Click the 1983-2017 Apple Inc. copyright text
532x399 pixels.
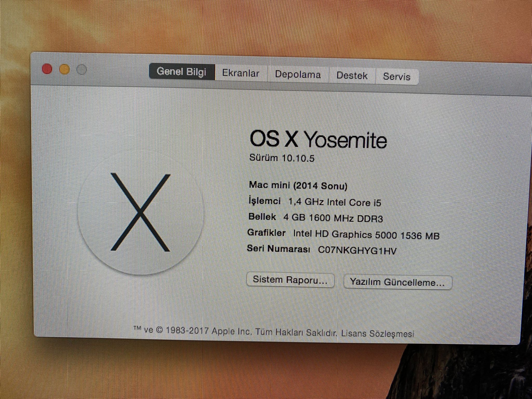209,331
